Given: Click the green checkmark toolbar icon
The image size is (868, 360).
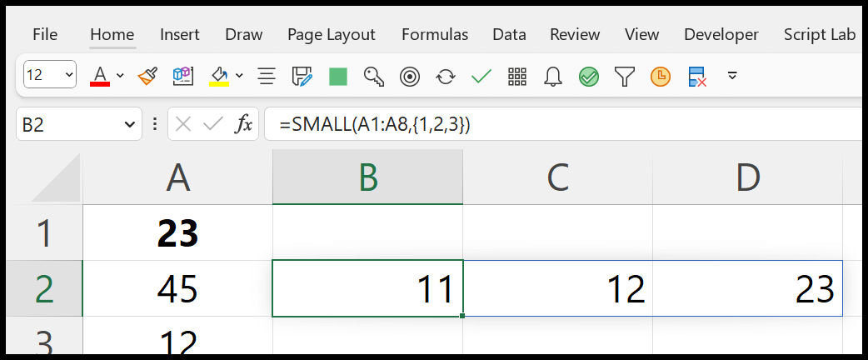Looking at the screenshot, I should [481, 76].
